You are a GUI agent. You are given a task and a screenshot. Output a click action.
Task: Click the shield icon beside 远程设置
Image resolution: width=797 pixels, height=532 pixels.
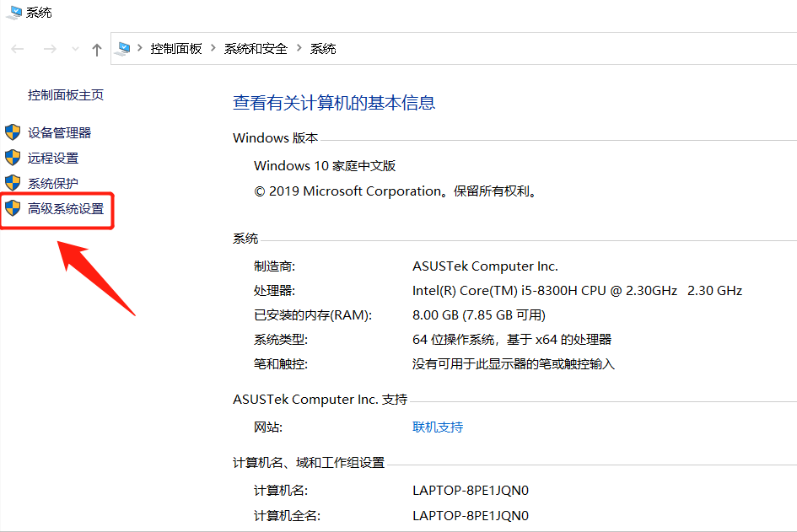point(13,158)
